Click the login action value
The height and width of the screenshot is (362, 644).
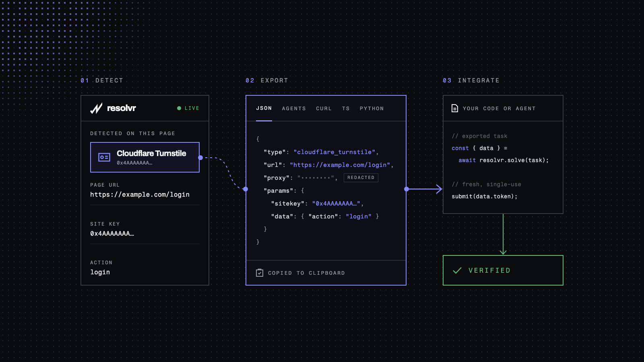pos(100,272)
